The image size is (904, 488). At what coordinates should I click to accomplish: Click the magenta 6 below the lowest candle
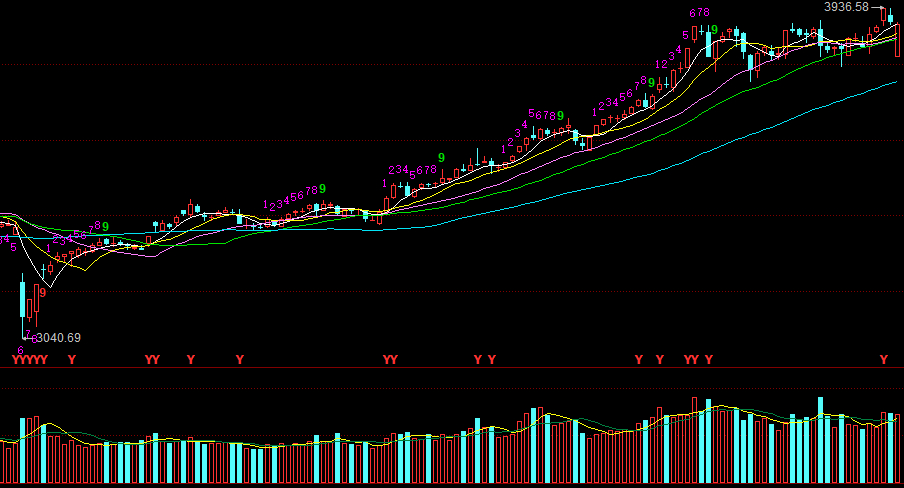coord(20,351)
